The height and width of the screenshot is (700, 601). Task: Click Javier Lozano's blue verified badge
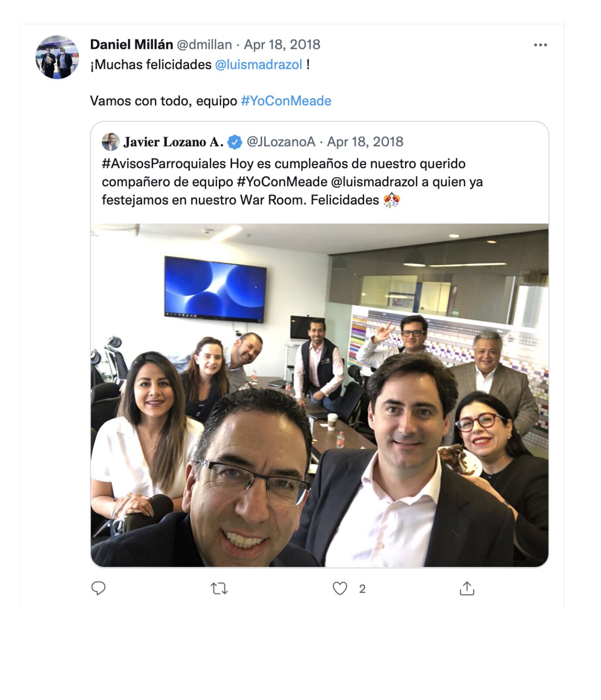pos(235,142)
